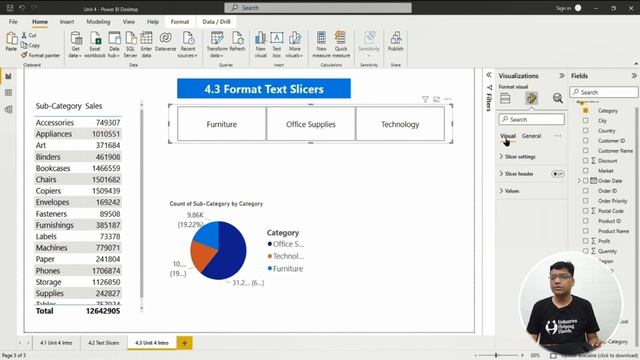This screenshot has height=360, width=640.
Task: Select Office Supplies in the slicer
Action: (x=311, y=124)
